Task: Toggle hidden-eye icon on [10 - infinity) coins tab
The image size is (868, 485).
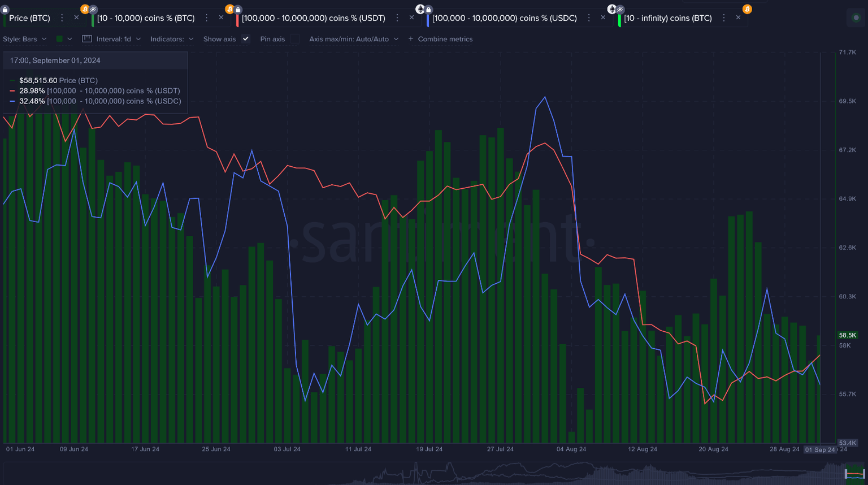Action: click(x=620, y=10)
